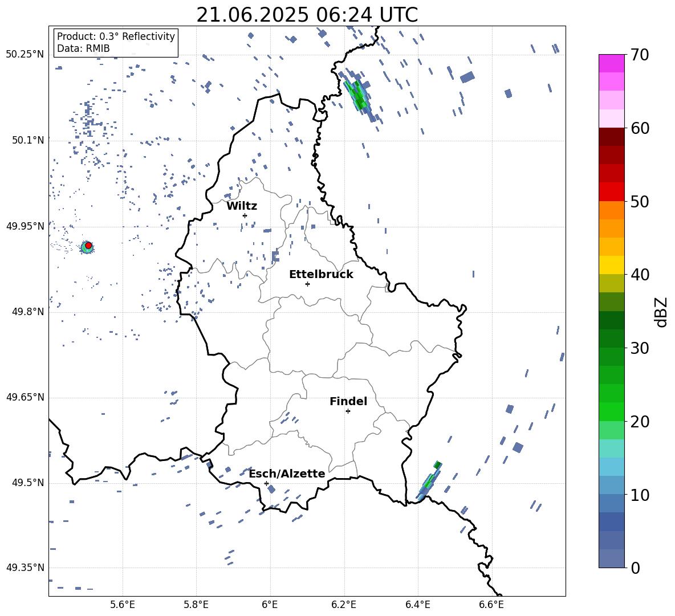Click the 5.8°E longitude tick label
Image resolution: width=675 pixels, height=616 pixels.
point(196,605)
